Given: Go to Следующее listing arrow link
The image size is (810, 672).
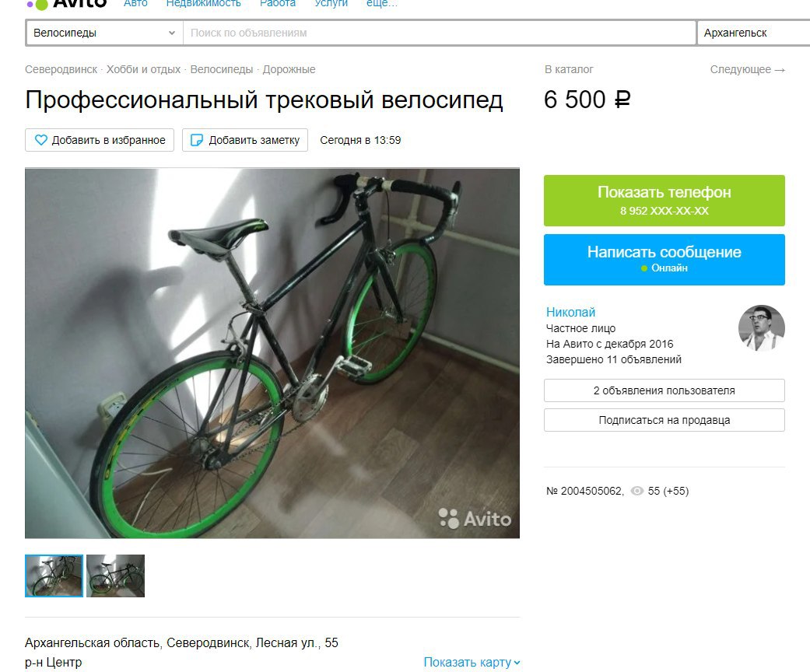Looking at the screenshot, I should (748, 69).
